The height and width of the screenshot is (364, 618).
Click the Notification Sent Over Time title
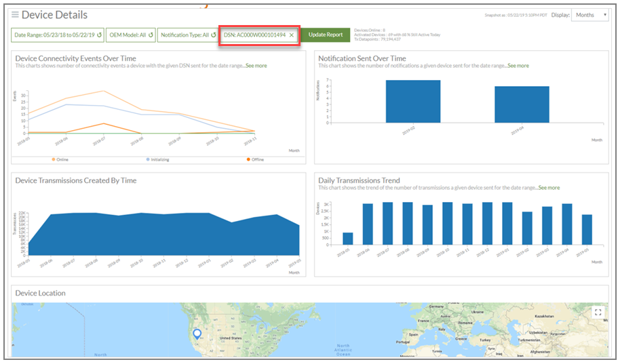click(x=362, y=58)
